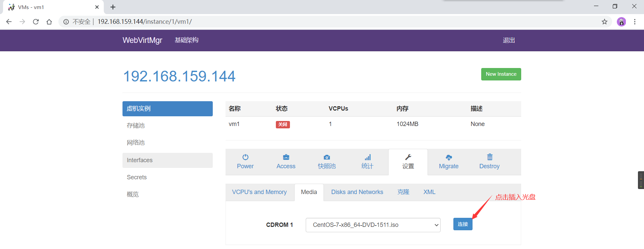The image size is (644, 249).
Task: Select the Media tab
Action: point(309,192)
